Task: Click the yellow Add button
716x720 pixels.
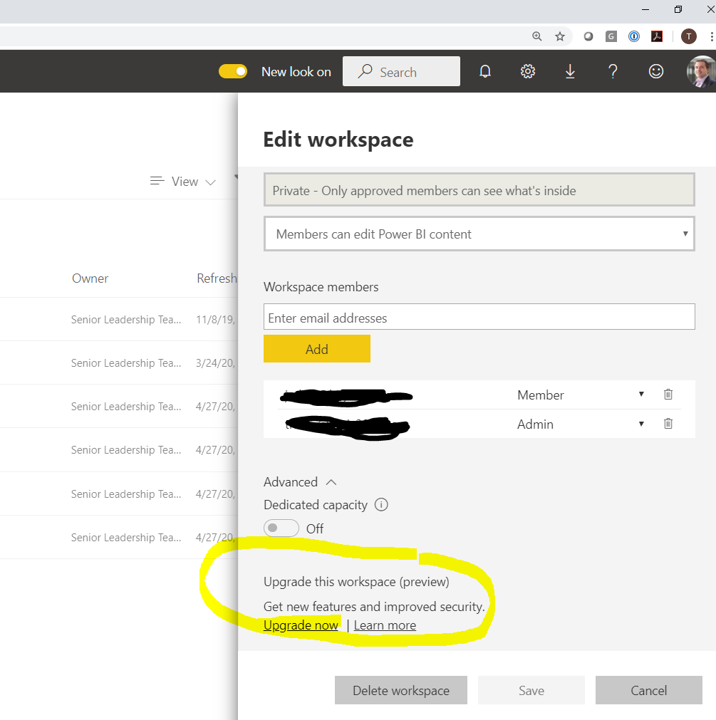Action: (317, 349)
